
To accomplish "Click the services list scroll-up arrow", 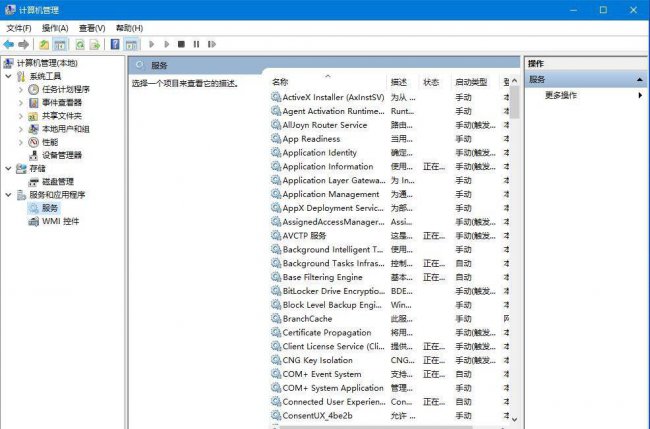I will point(514,80).
